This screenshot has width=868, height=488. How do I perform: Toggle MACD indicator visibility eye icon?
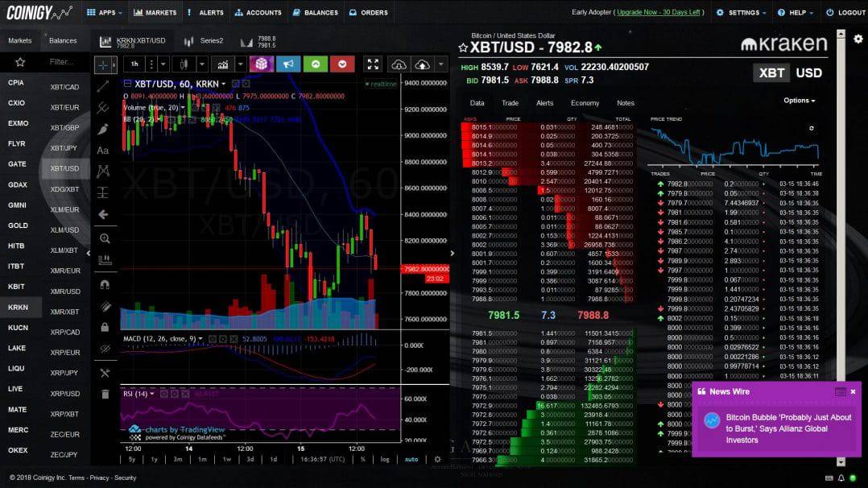coord(213,338)
